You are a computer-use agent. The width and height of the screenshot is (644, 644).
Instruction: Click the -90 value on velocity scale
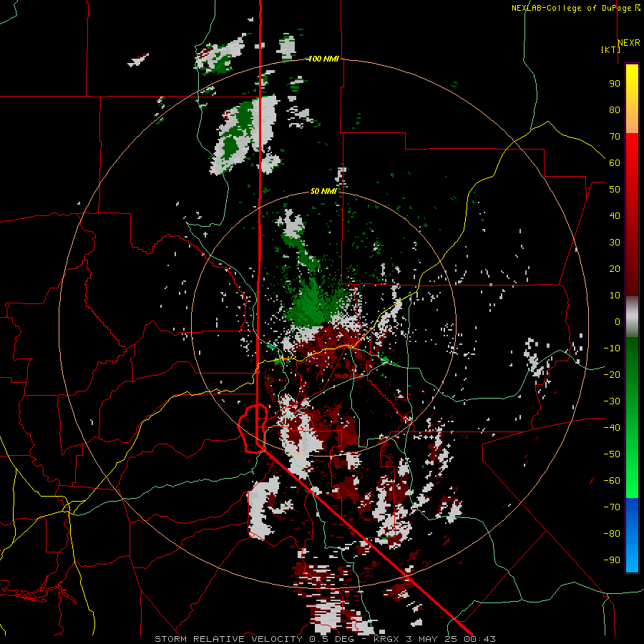[x=612, y=560]
